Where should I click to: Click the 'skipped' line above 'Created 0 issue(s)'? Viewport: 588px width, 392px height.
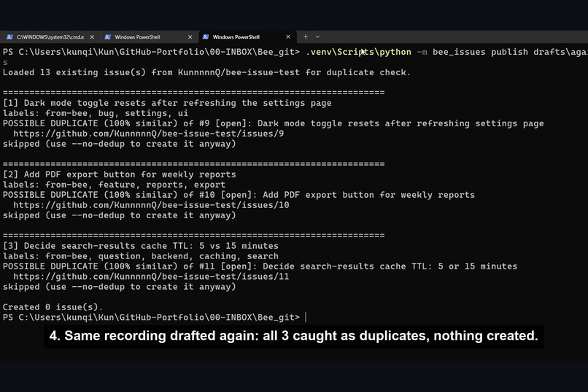(119, 287)
